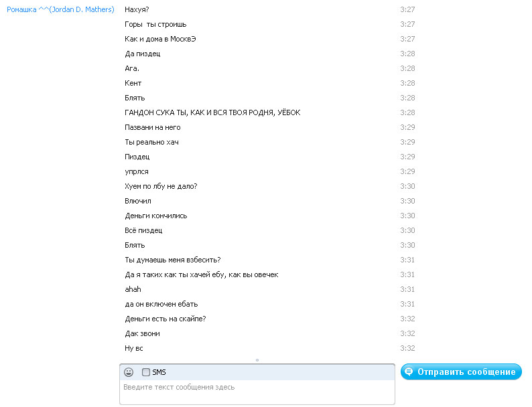This screenshot has width=532, height=407.
Task: Click the Ага. message
Action: coord(131,68)
